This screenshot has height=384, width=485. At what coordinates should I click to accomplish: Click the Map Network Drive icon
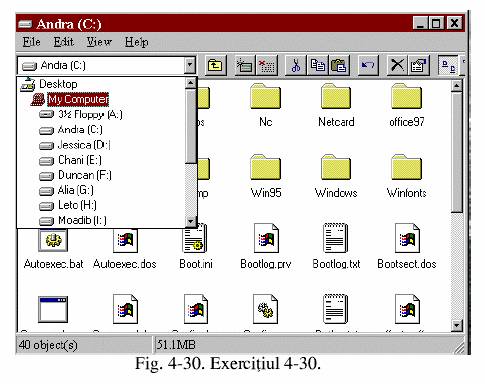click(245, 65)
